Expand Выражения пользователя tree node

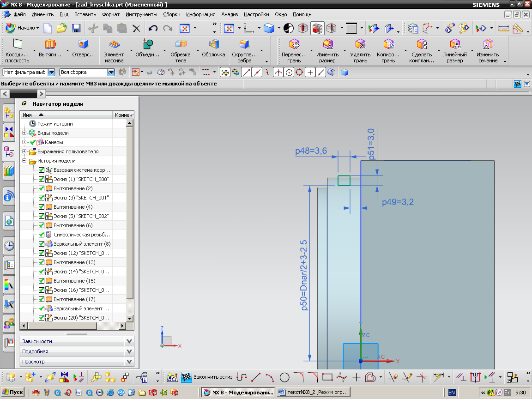[24, 151]
